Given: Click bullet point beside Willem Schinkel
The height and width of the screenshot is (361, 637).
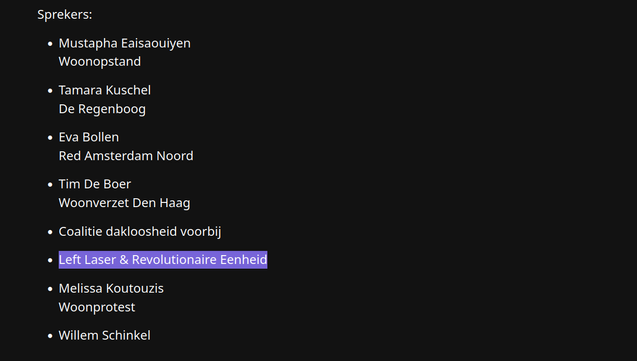Looking at the screenshot, I should pyautogui.click(x=50, y=336).
